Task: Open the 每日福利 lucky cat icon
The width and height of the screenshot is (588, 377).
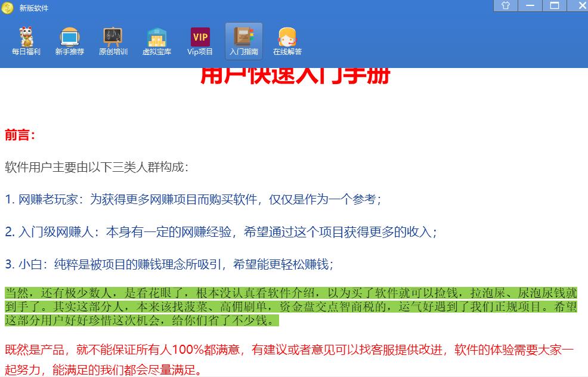Action: (x=26, y=41)
